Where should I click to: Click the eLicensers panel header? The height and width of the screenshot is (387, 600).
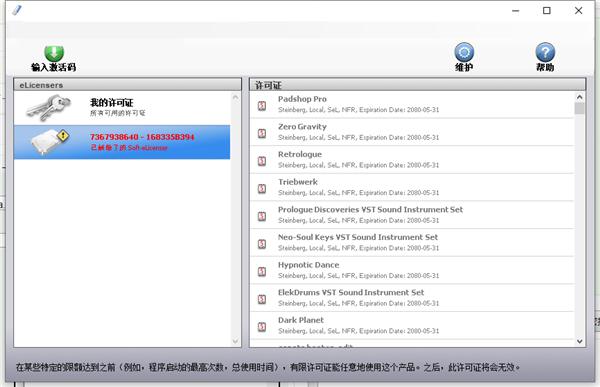coord(127,85)
